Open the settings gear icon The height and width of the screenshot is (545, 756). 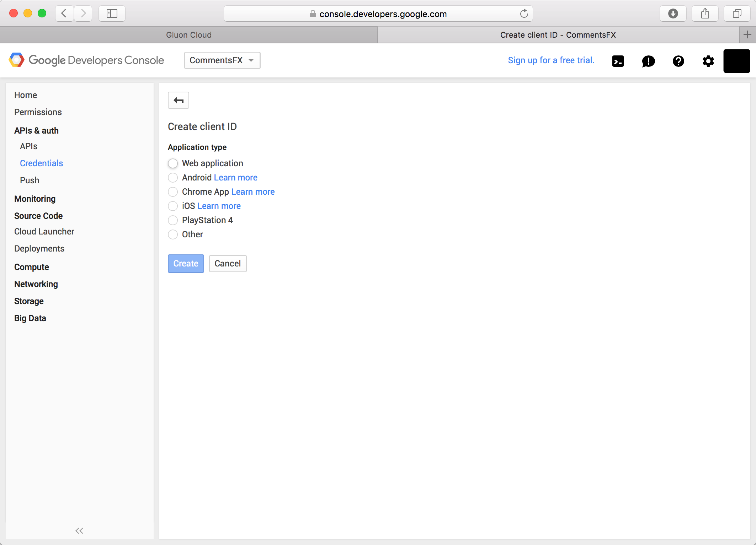(x=708, y=61)
